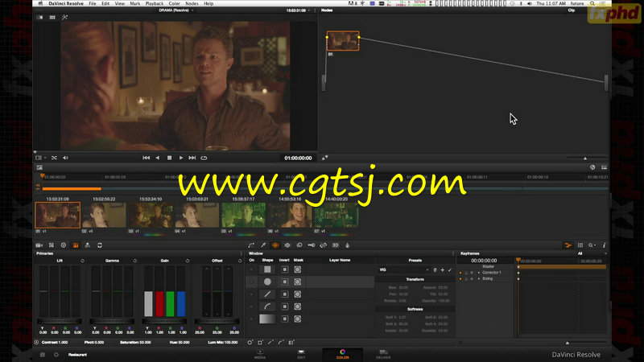Open the Nodes menu

pos(192,3)
